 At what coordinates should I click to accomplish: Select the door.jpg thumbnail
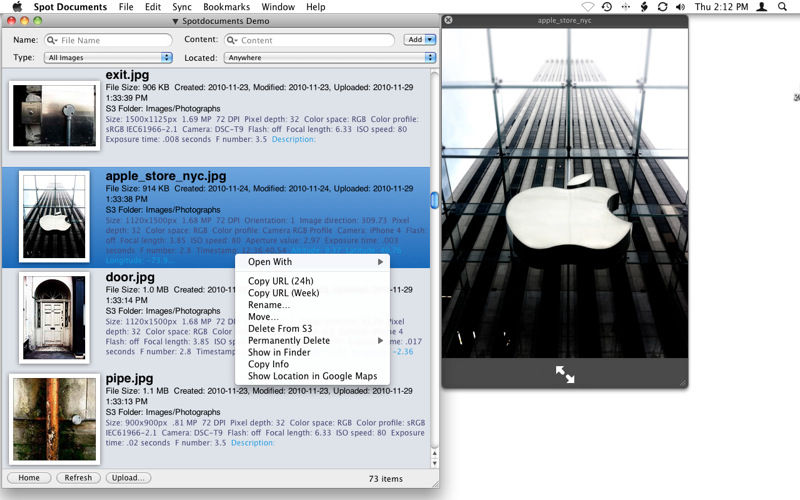click(x=54, y=317)
